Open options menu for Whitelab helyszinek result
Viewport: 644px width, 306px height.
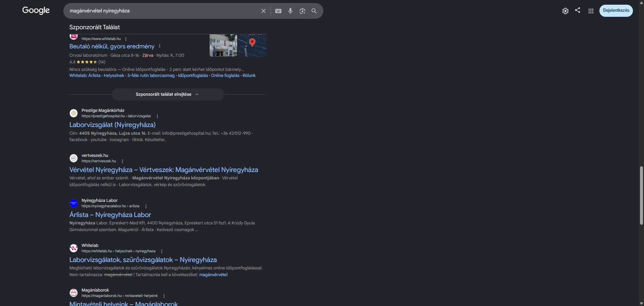coord(162,251)
